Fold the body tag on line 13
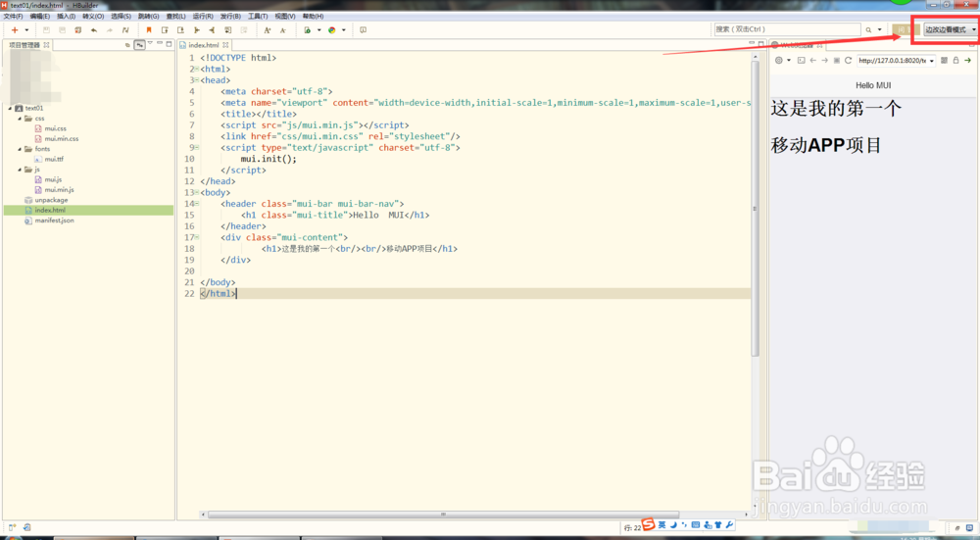 [197, 192]
